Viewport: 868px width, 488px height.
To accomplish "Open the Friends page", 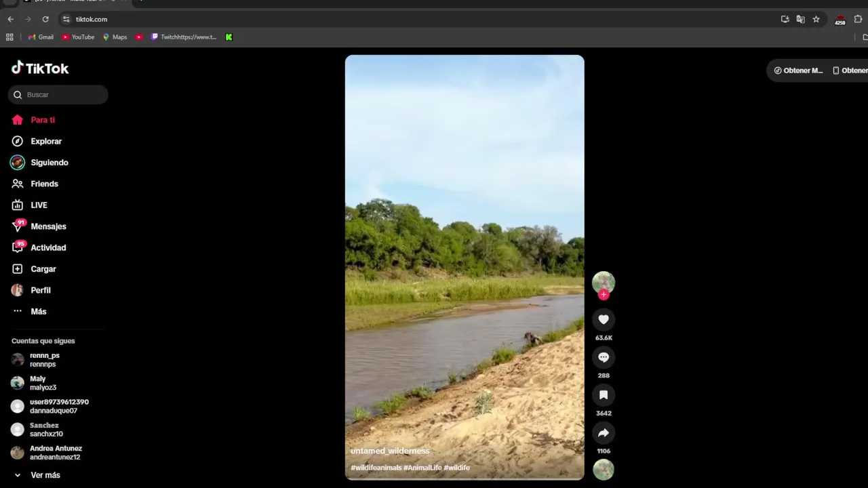I will coord(35,184).
